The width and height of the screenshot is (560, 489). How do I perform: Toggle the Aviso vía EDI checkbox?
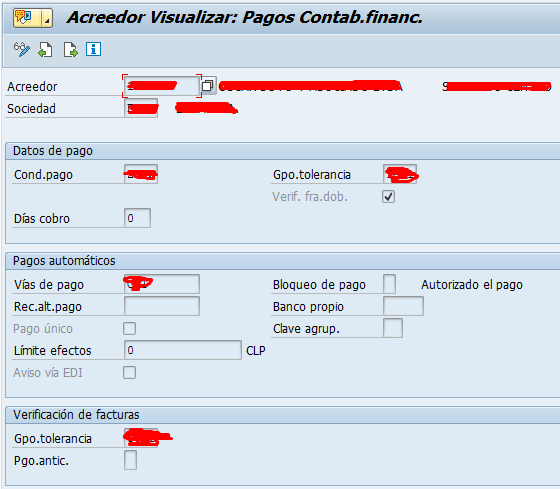click(x=129, y=372)
